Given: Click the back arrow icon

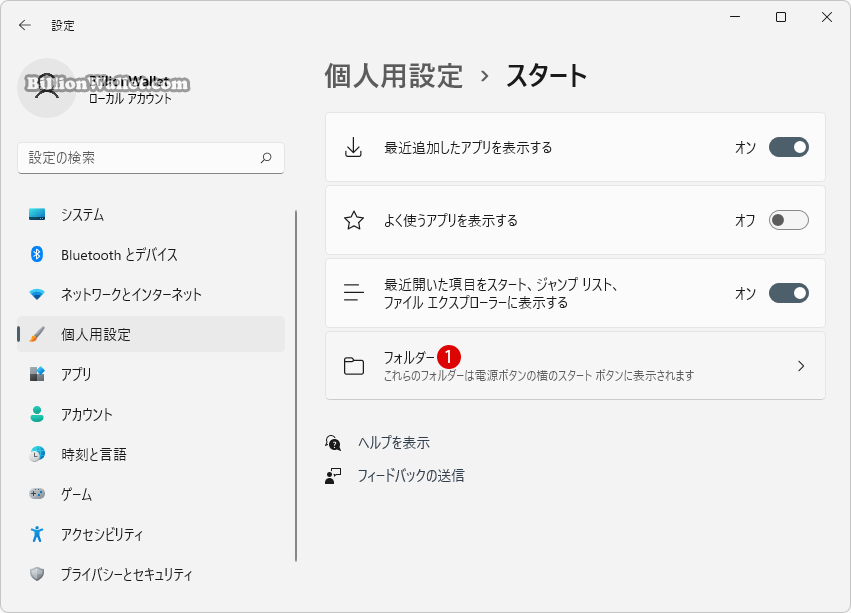Looking at the screenshot, I should pos(24,25).
